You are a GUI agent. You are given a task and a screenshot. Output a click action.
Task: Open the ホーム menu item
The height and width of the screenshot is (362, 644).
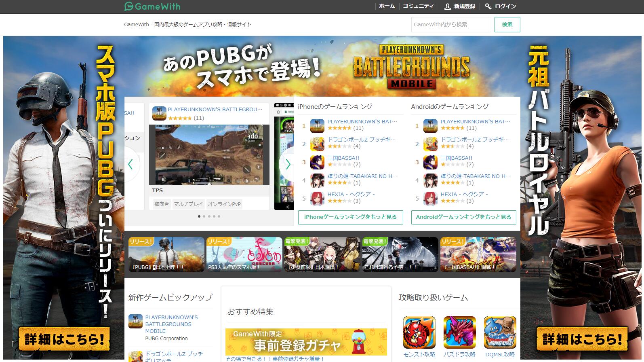coord(387,6)
